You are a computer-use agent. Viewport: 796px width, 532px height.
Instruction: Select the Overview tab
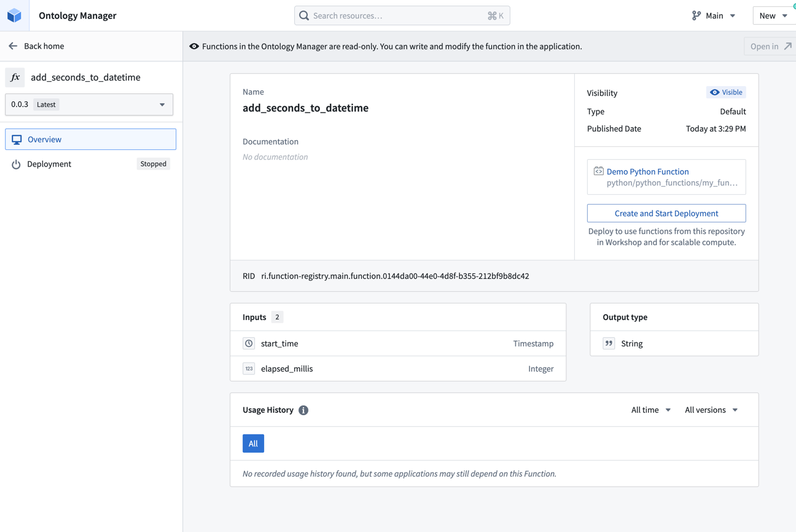[91, 139]
